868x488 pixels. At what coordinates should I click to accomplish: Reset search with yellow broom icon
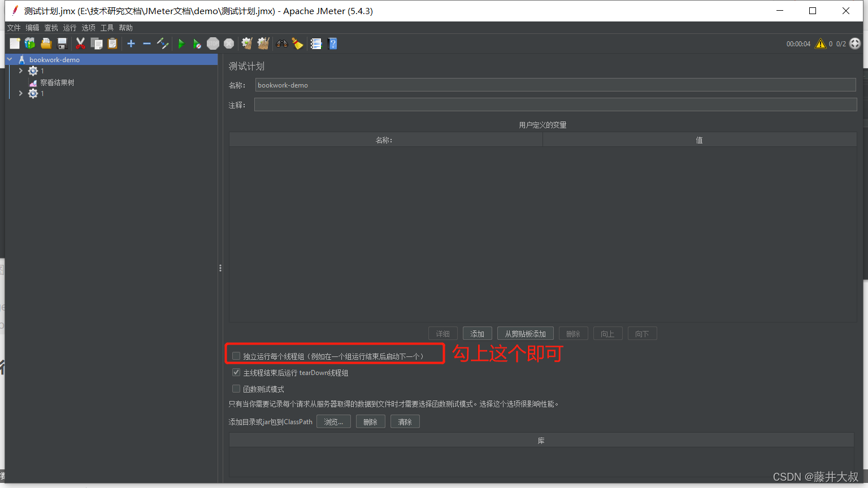[x=297, y=43]
